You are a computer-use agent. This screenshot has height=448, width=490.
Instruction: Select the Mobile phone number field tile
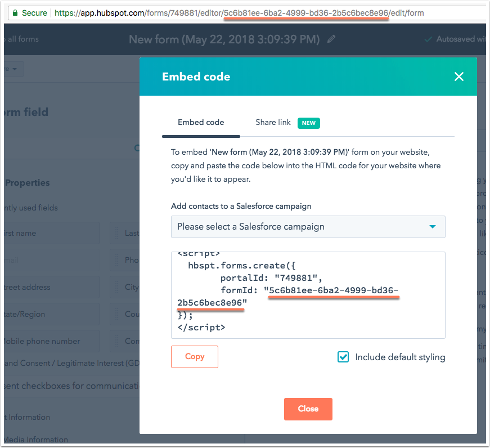[52, 341]
